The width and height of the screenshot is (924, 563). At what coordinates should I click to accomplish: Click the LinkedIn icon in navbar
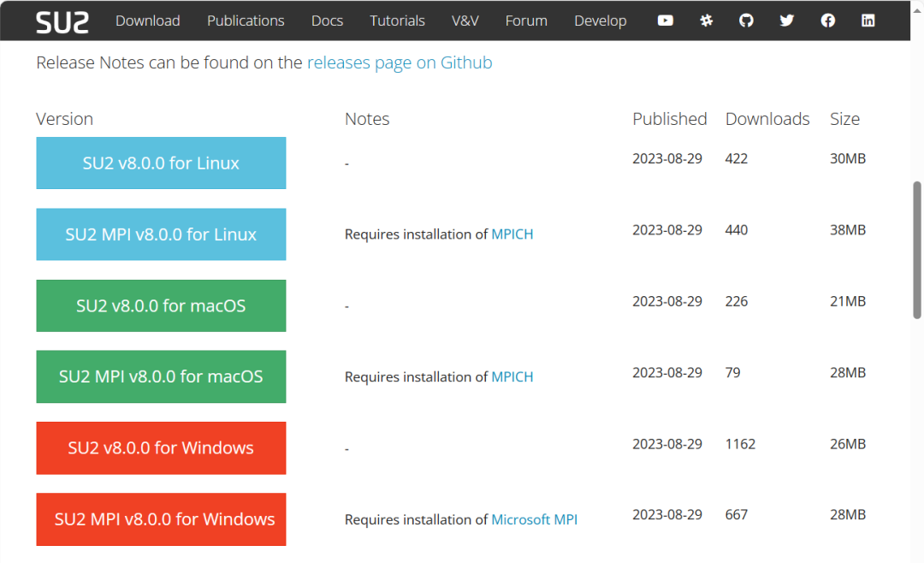pos(868,21)
